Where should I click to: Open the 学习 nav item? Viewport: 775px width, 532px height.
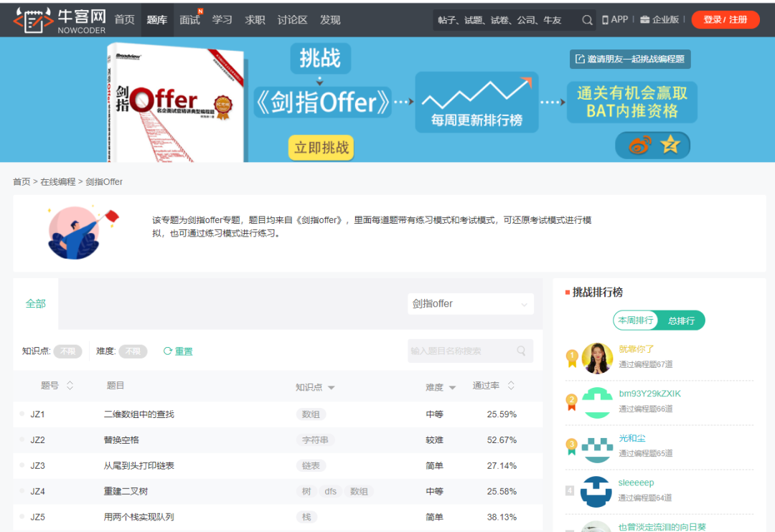[222, 20]
